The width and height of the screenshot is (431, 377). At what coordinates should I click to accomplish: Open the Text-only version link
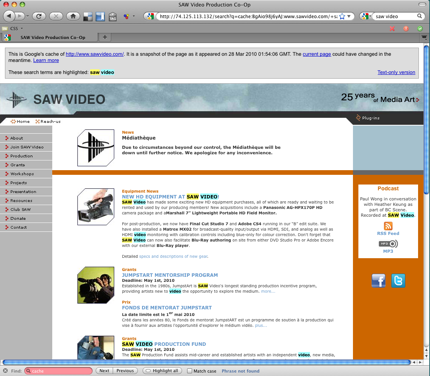pos(396,72)
